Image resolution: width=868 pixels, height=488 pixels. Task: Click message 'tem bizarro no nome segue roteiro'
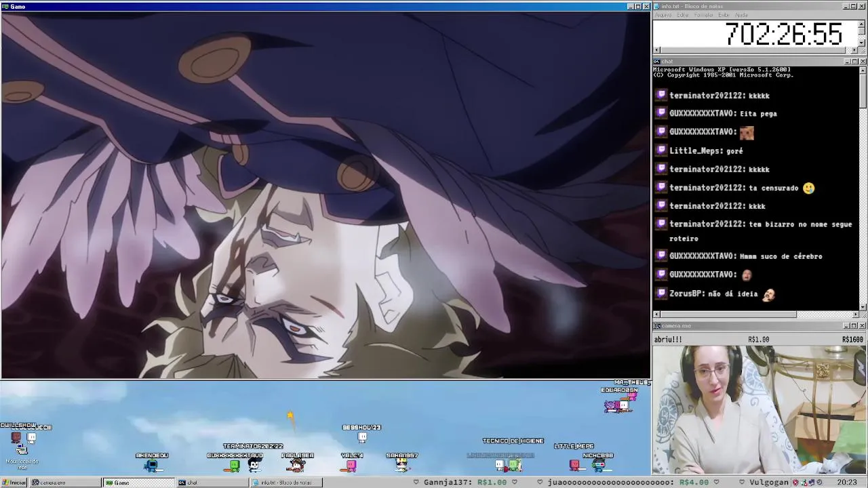[x=760, y=231]
